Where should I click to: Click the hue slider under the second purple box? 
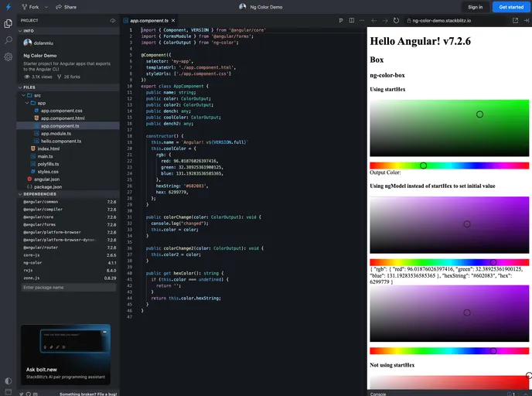[x=449, y=351]
